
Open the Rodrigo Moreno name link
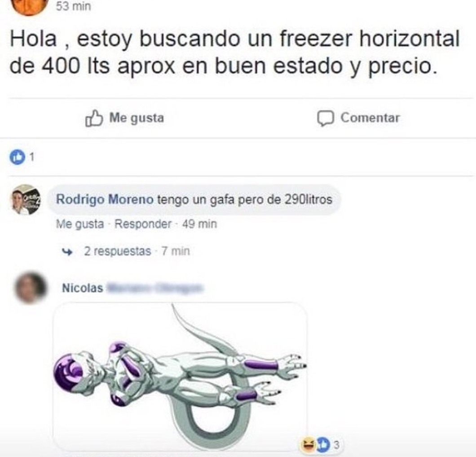pos(105,200)
